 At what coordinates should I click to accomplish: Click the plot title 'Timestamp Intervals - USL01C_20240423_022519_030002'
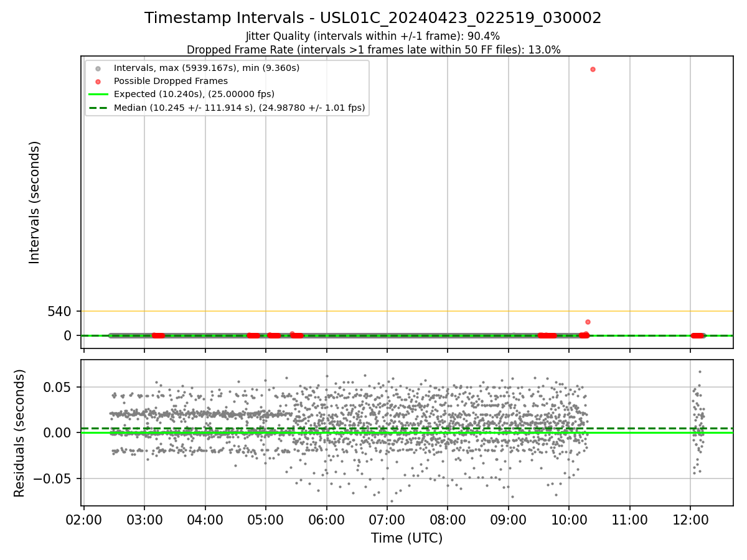pyautogui.click(x=373, y=18)
